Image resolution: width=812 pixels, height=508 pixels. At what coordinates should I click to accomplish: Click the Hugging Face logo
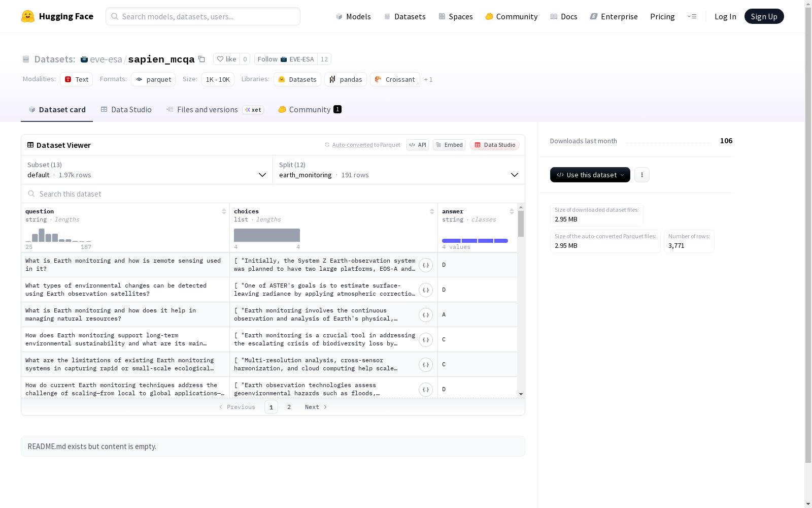tap(57, 16)
